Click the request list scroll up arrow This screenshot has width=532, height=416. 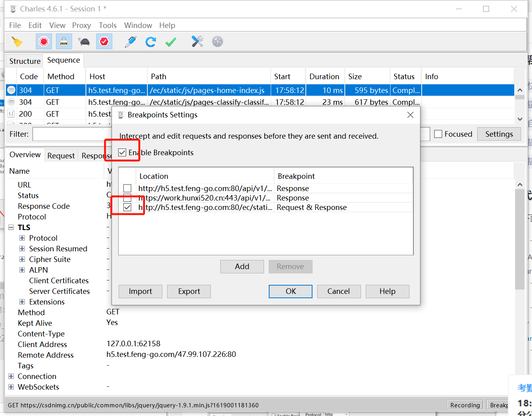tap(520, 90)
